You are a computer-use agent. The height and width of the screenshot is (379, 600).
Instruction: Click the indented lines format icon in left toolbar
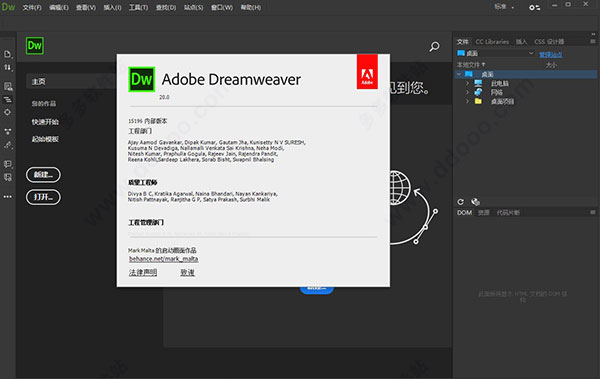(8, 100)
